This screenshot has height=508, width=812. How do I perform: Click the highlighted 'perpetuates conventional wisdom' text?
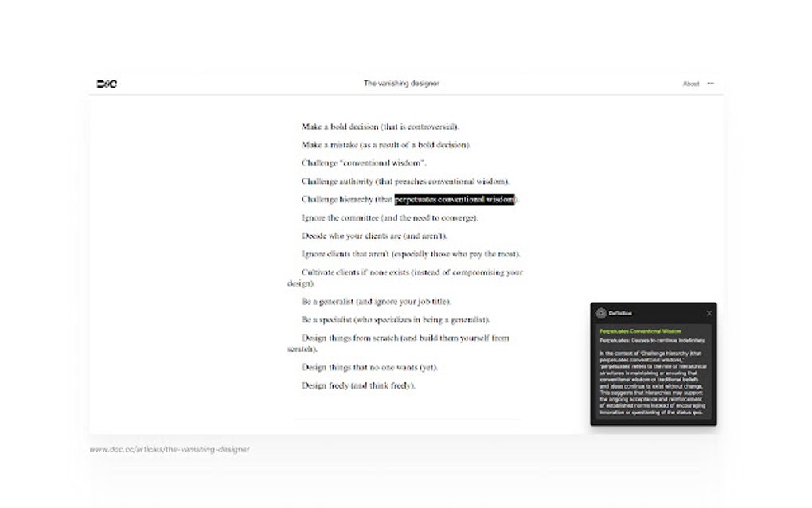click(x=455, y=199)
